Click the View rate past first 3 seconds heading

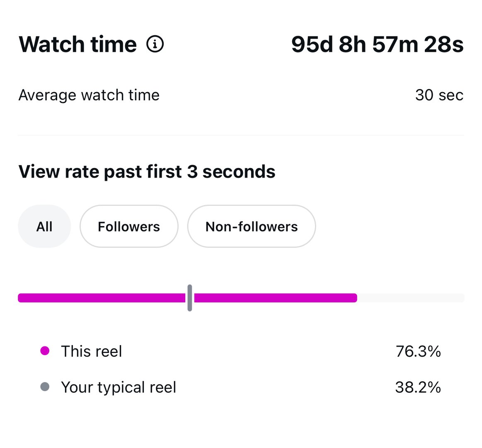[147, 171]
